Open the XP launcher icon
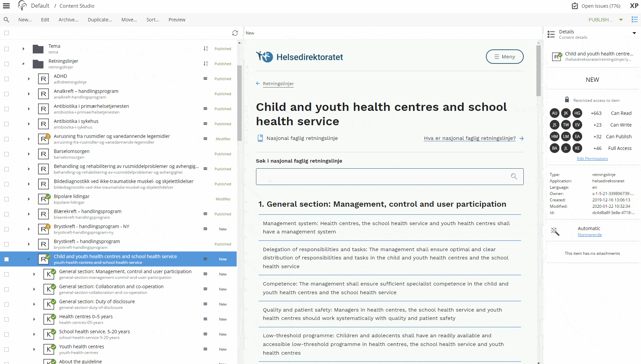Screen dimensions: 641x364 click(x=634, y=6)
